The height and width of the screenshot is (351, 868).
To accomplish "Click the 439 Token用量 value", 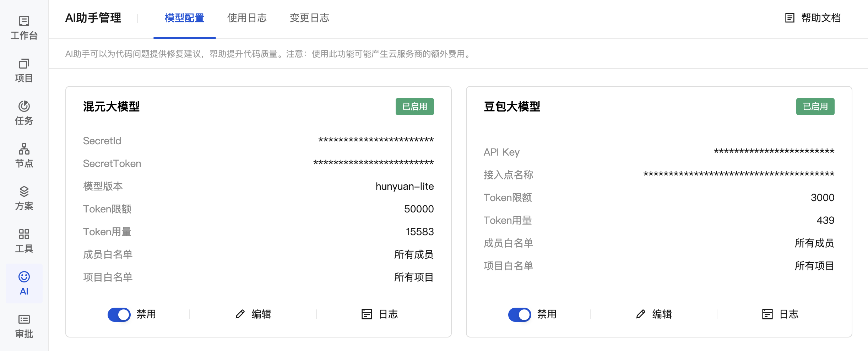I will (825, 220).
